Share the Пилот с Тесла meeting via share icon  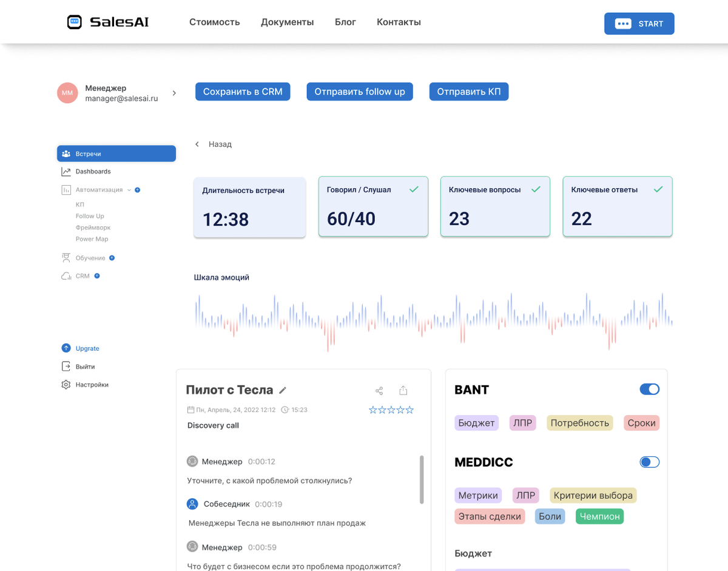coord(379,391)
